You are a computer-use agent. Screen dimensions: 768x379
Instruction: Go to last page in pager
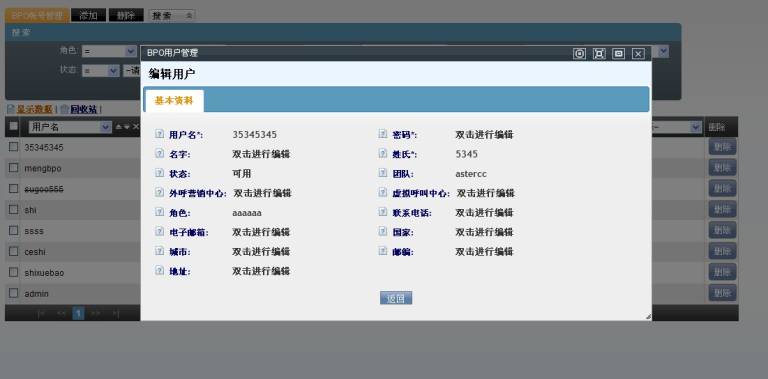[116, 313]
